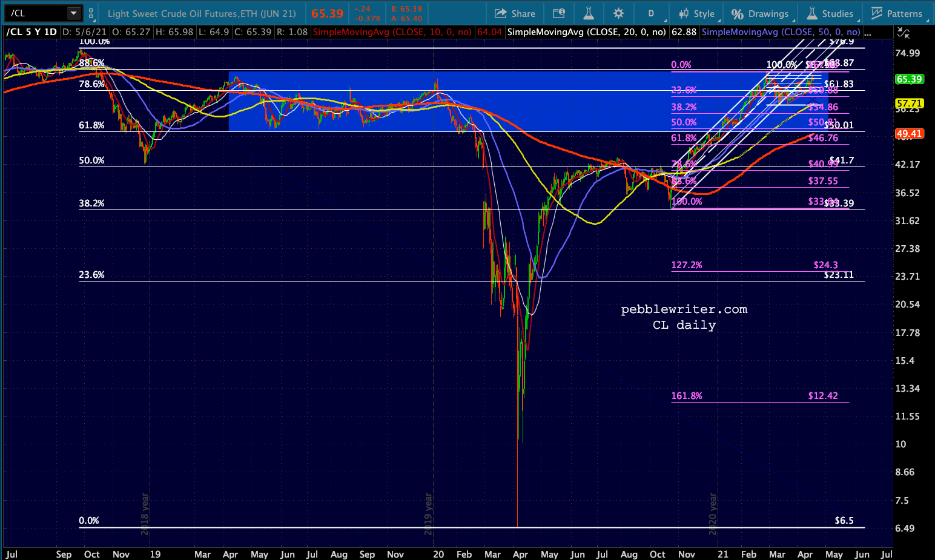The height and width of the screenshot is (560, 935).
Task: Show more studies via the ellipsis
Action: 868,32
